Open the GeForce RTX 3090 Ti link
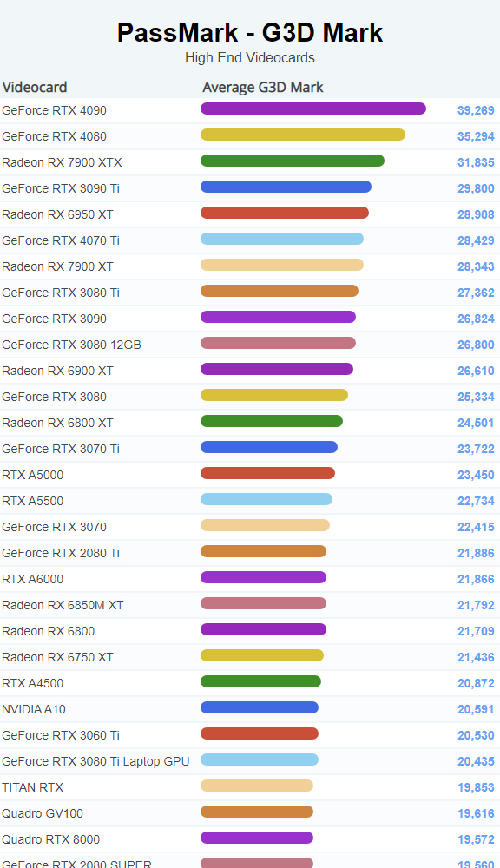This screenshot has width=500, height=868. coord(61,188)
